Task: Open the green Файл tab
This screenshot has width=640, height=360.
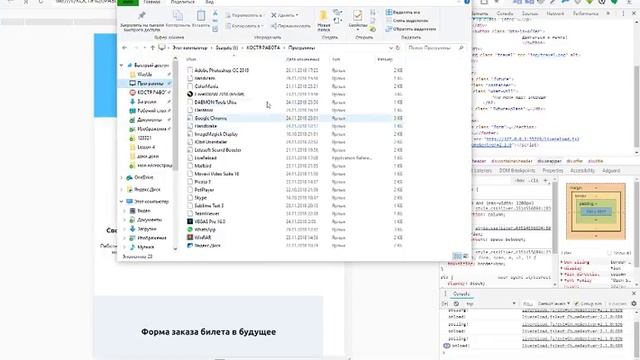Action: [128, 2]
